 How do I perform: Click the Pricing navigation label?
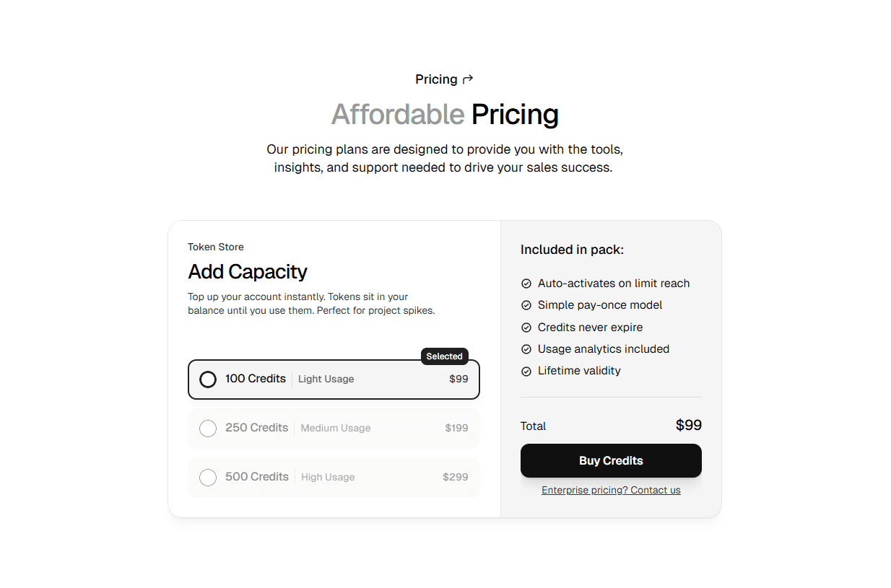(436, 79)
